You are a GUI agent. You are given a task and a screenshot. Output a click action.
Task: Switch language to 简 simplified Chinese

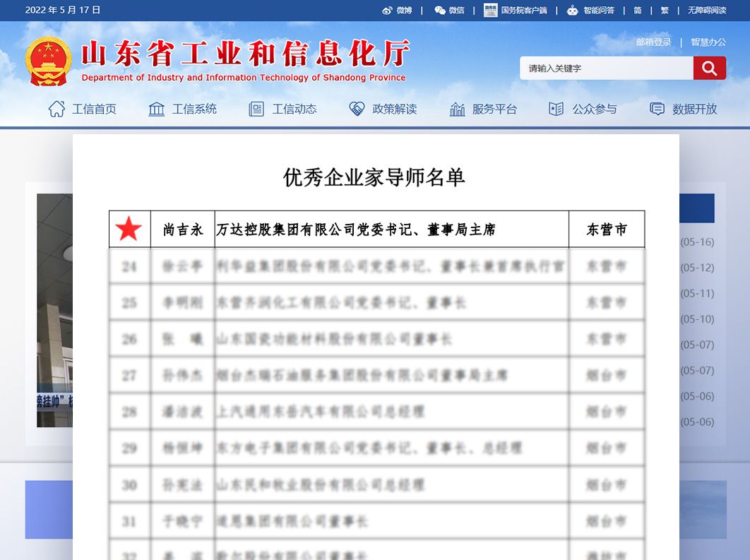pyautogui.click(x=636, y=10)
